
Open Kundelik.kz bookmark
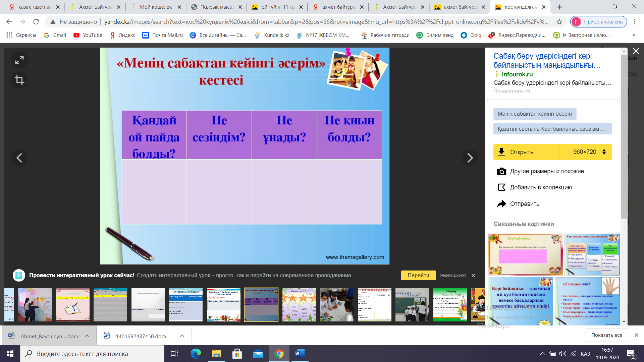point(272,35)
